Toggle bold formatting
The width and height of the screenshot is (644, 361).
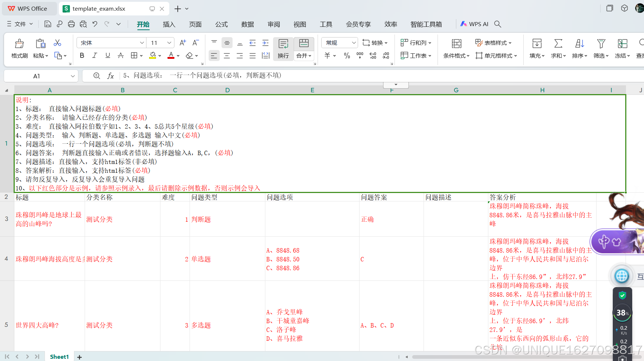point(82,56)
